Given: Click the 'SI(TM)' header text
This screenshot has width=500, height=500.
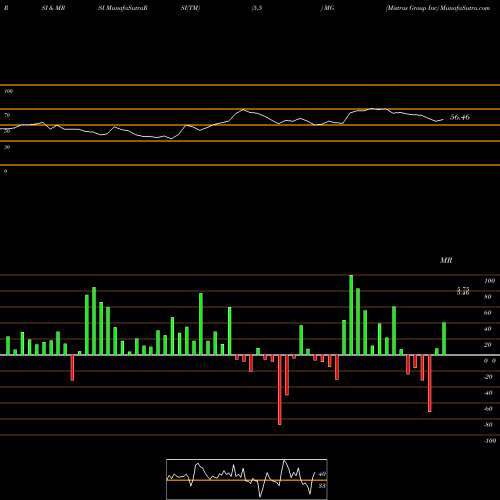Looking at the screenshot, I should (x=190, y=8).
